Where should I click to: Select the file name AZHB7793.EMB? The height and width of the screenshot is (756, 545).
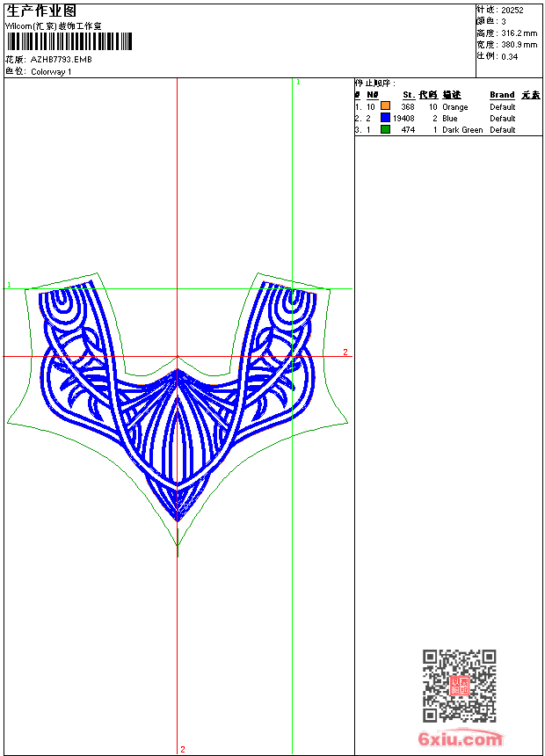pos(62,59)
